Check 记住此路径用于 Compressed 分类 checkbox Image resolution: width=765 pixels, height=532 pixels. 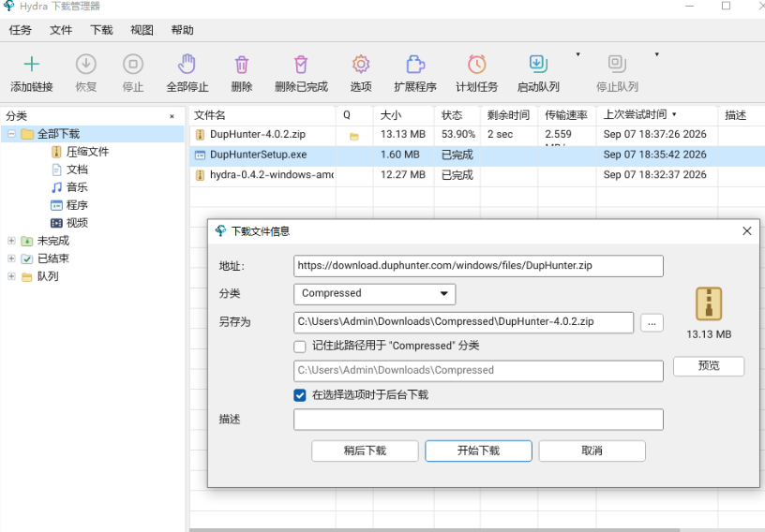(300, 347)
